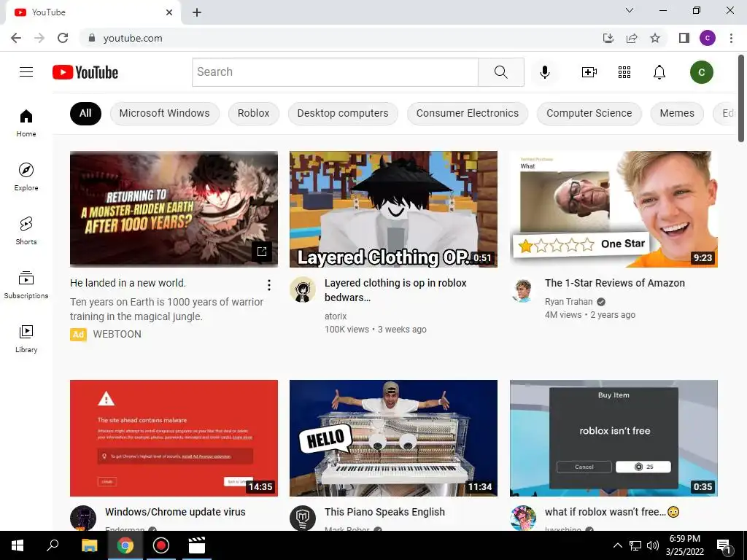Open the Layered Clothing OP thumbnail

(x=393, y=209)
